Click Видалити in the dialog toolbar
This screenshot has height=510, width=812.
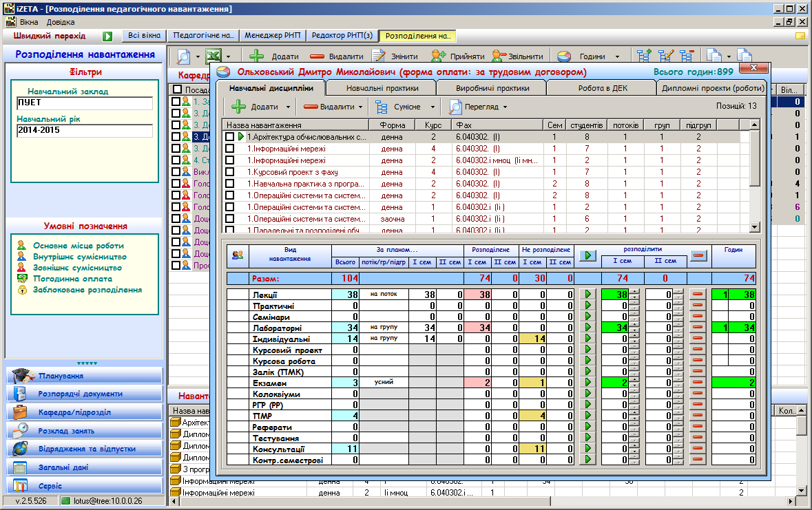[329, 107]
